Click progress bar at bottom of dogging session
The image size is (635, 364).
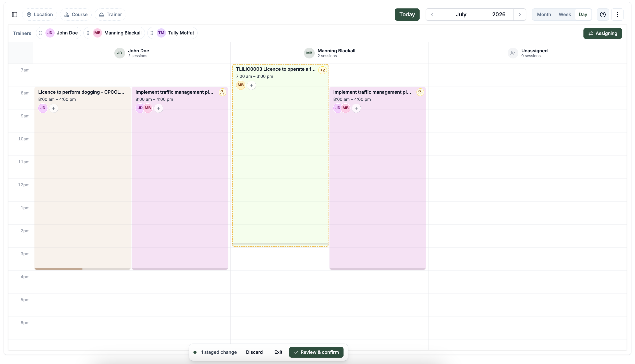point(82,269)
